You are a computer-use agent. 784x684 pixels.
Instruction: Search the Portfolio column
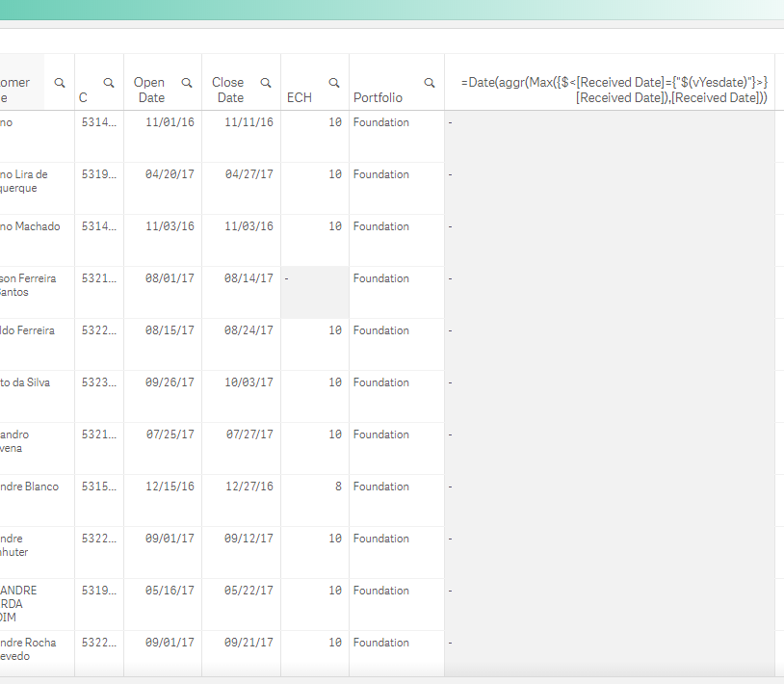point(429,83)
